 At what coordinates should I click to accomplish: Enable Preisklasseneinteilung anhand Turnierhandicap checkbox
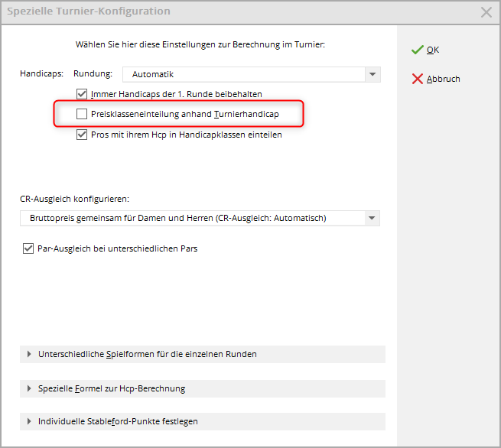83,114
